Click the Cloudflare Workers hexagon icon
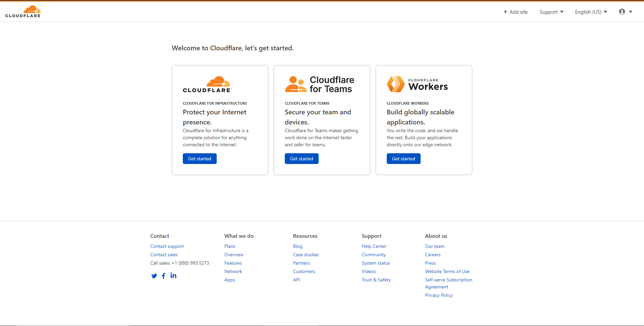Screen dimensions: 644x326 pyautogui.click(x=395, y=84)
